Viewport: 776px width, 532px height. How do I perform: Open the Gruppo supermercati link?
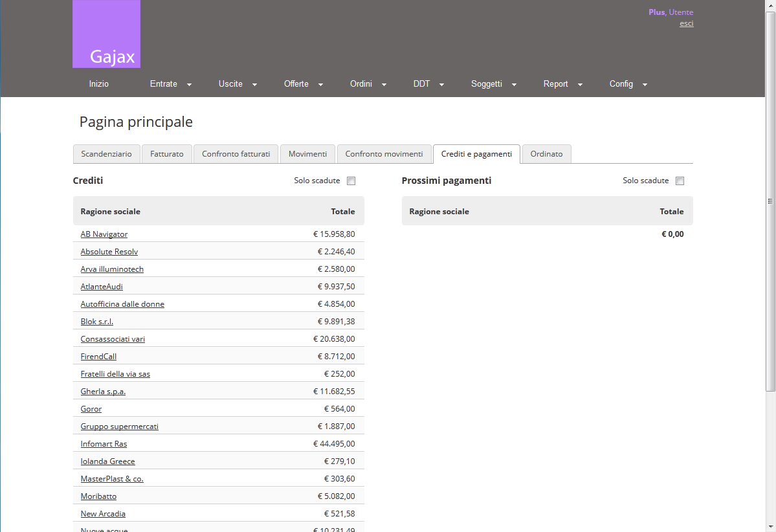pyautogui.click(x=119, y=426)
